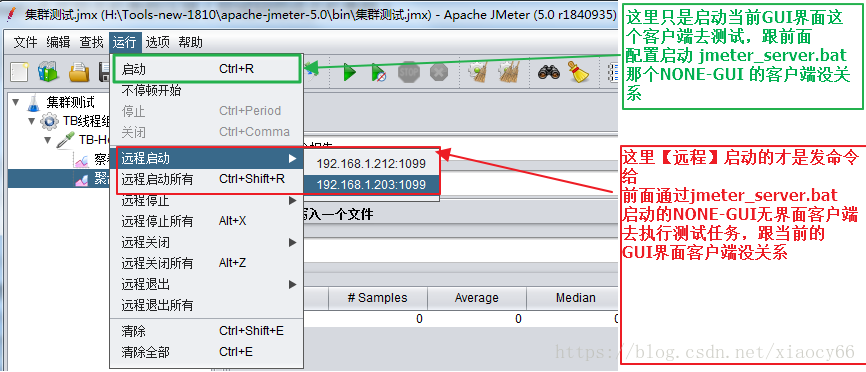
Task: Click the grey Shutdown X icon
Action: (x=439, y=72)
